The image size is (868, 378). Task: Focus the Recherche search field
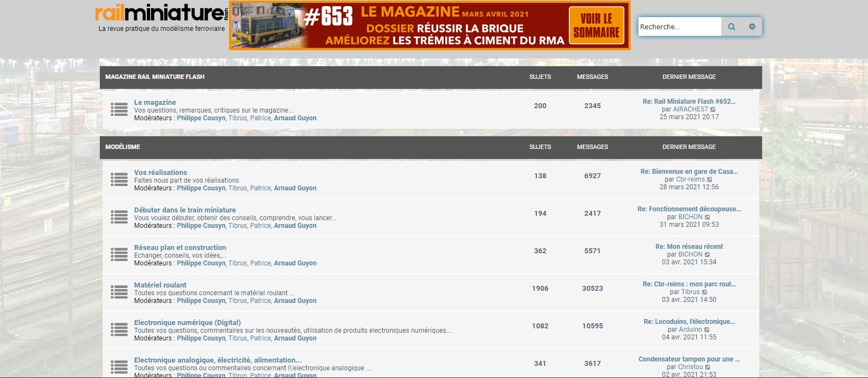pyautogui.click(x=680, y=26)
